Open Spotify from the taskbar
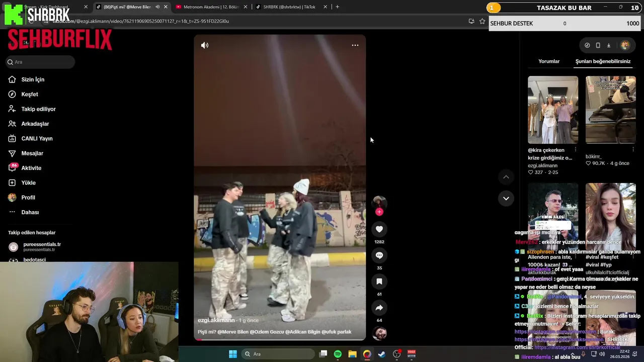Screen dimensions: 644x362 (x=338, y=354)
